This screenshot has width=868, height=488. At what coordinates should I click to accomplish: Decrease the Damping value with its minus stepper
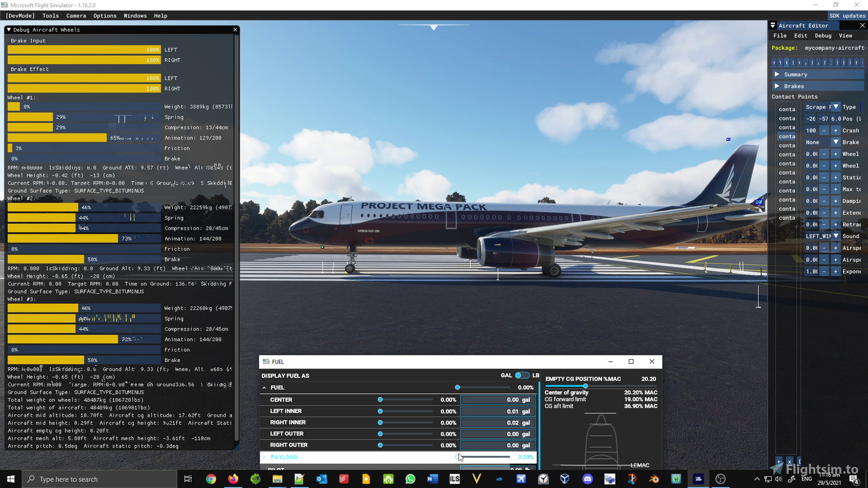[x=824, y=200]
